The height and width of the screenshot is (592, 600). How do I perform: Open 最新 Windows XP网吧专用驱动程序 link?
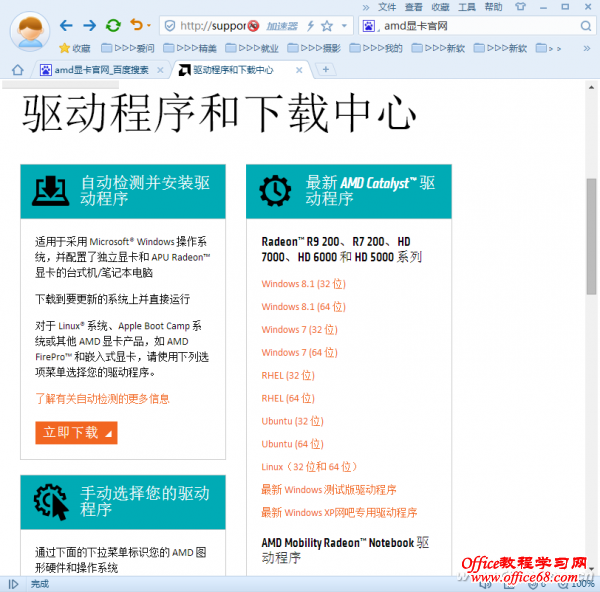tap(339, 513)
